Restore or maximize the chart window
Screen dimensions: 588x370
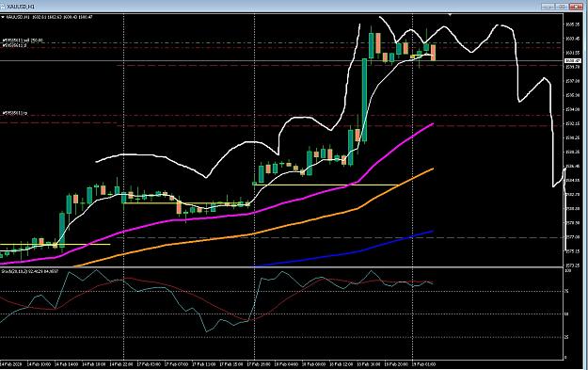(x=562, y=7)
